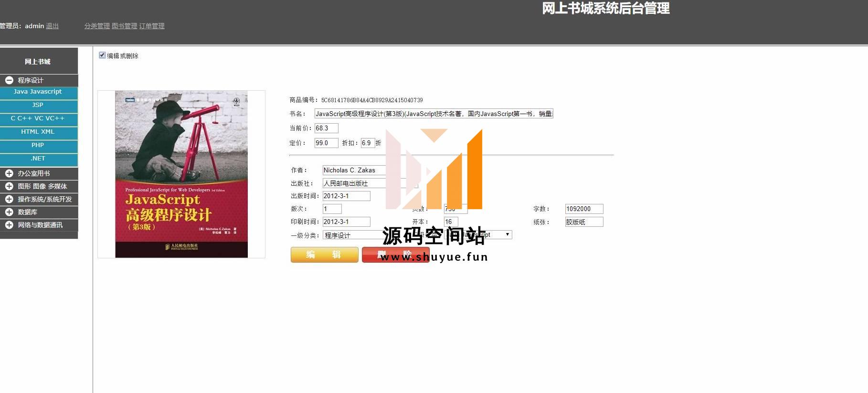Click the 印刷时间 field 2012-3-1

(346, 222)
